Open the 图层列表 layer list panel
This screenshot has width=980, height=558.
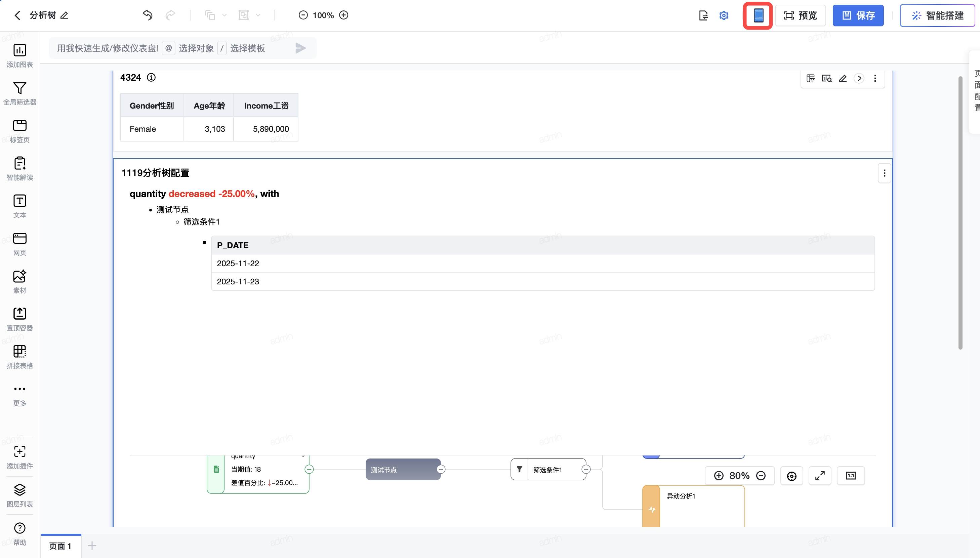click(19, 495)
